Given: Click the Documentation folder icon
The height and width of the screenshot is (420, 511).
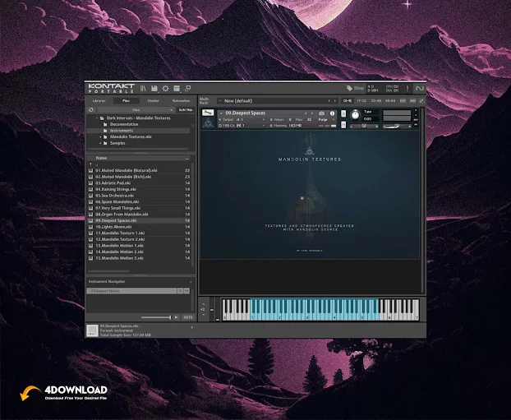Looking at the screenshot, I should [105, 124].
